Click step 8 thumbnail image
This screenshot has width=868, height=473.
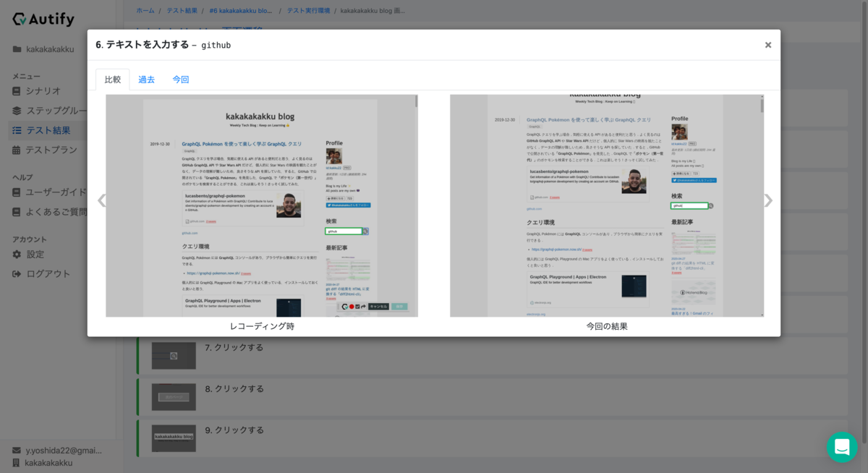pos(174,397)
